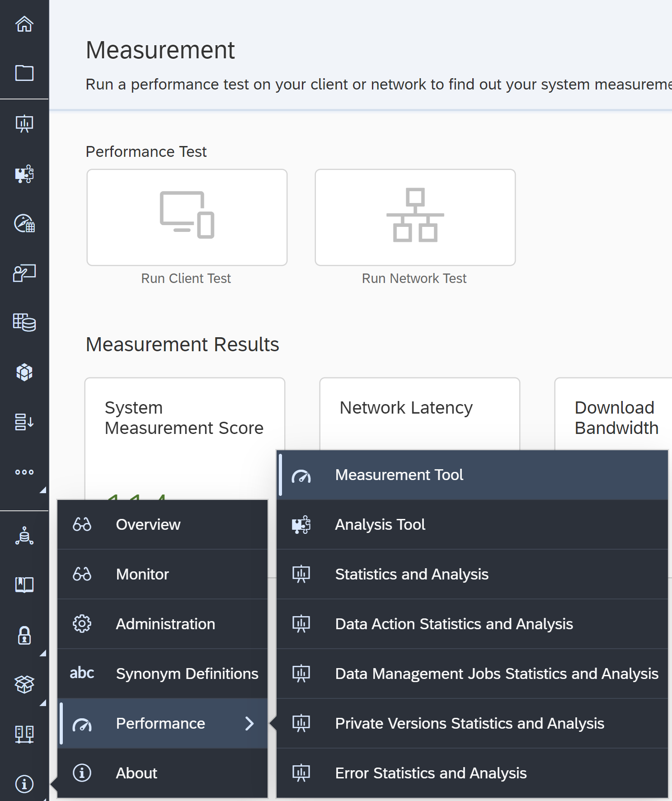
Task: Open Data Analyzer person-board icon
Action: pos(24,273)
